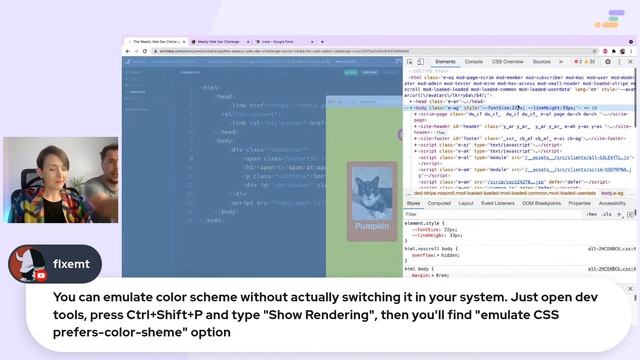640x360 pixels.
Task: Expand the site-header element node
Action: point(416,127)
